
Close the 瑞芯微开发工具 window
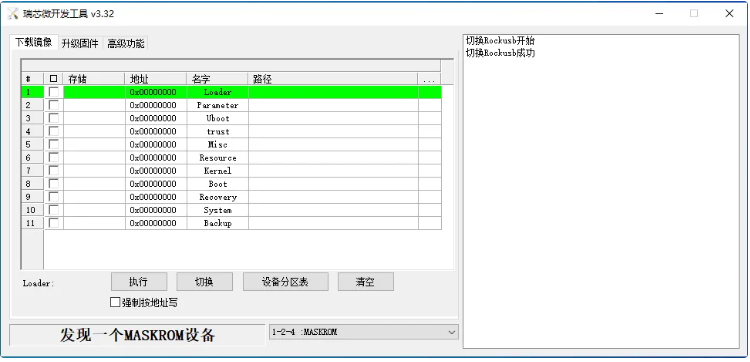click(729, 13)
